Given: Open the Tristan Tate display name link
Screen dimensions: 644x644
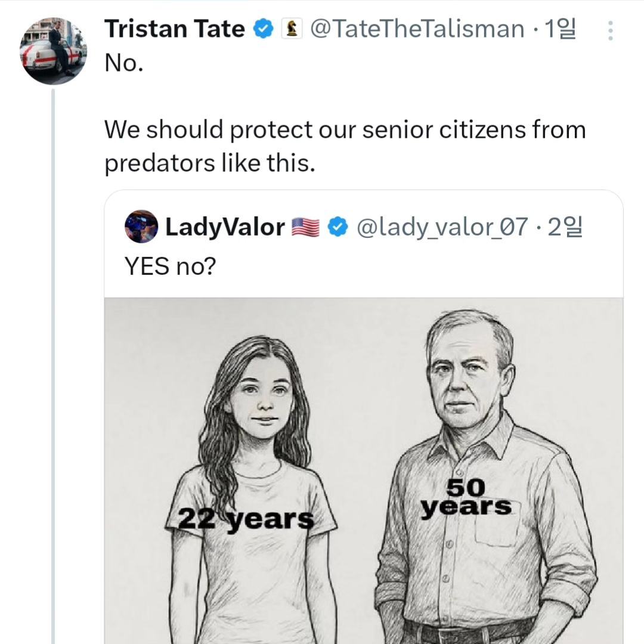Looking at the screenshot, I should tap(174, 29).
